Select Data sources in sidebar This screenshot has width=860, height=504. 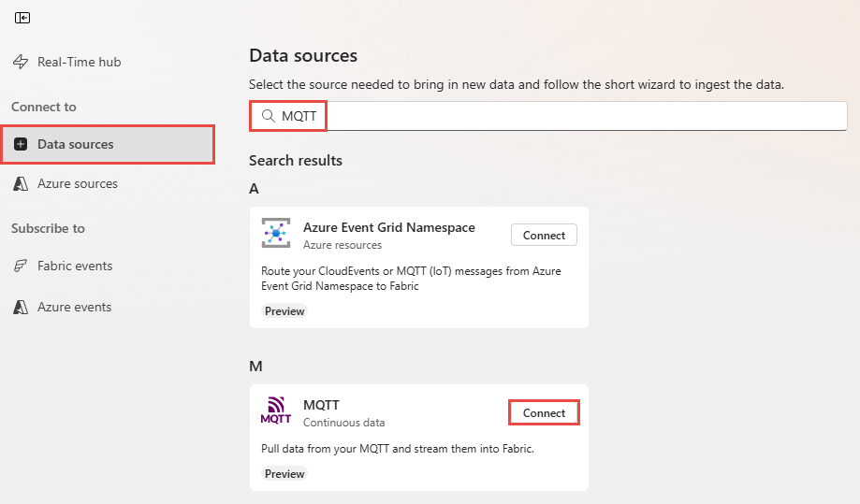coord(108,144)
